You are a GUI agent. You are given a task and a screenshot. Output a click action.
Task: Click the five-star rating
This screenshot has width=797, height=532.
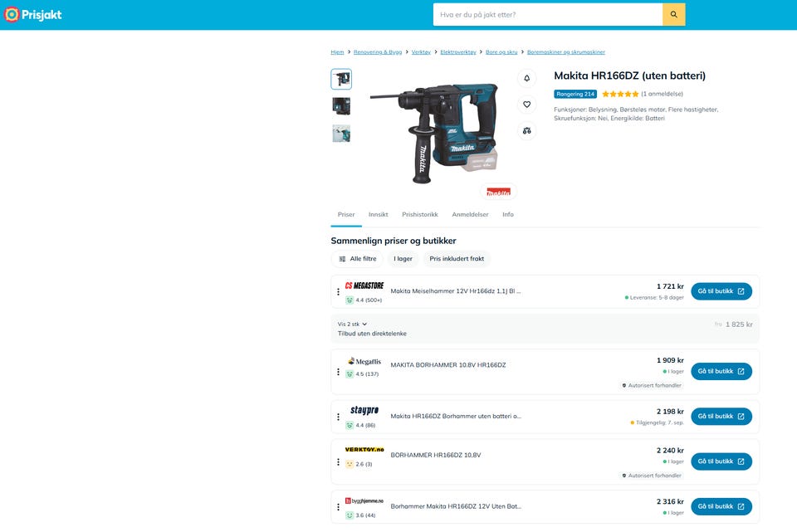pos(620,94)
